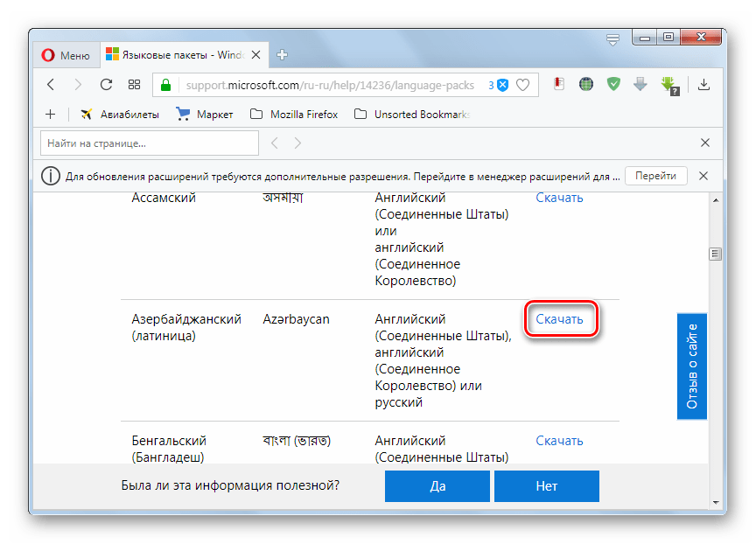
Task: Open the Opera Меню button
Action: 66,55
